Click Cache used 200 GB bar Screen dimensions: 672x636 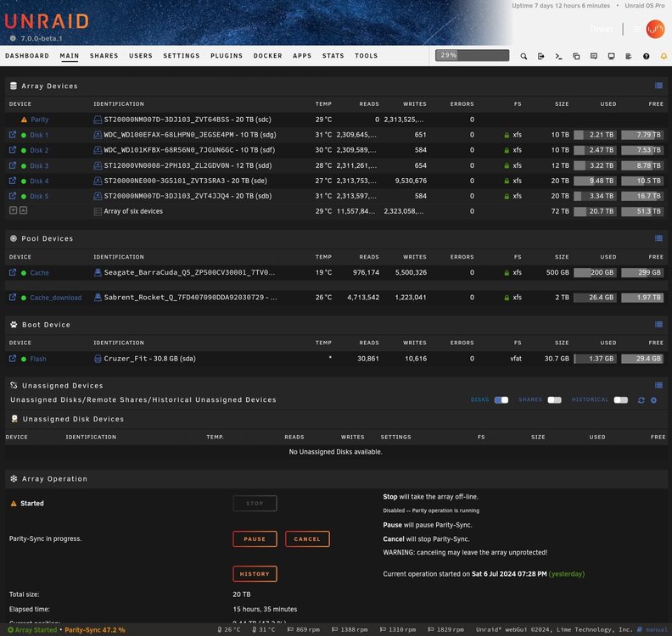[595, 272]
